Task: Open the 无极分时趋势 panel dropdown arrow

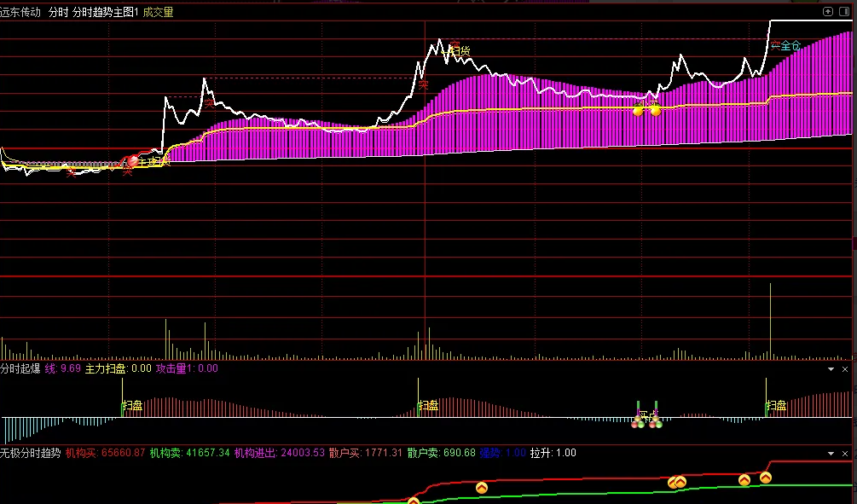Action: pyautogui.click(x=831, y=453)
